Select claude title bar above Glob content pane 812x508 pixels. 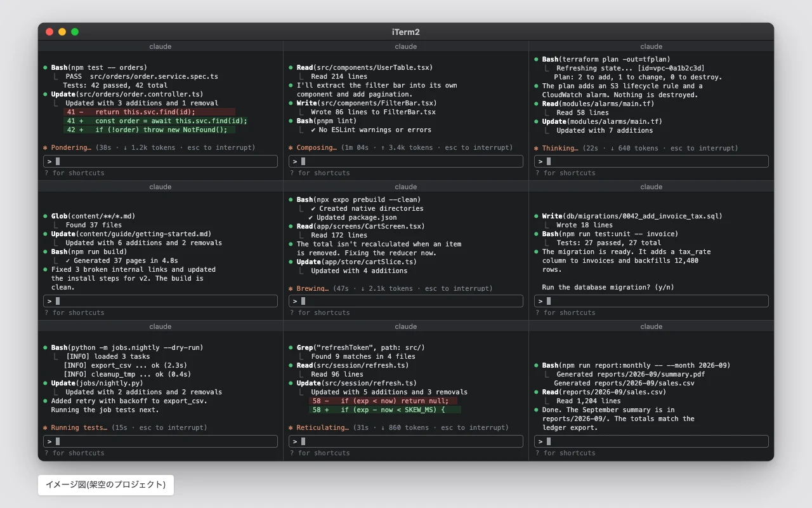click(x=160, y=187)
